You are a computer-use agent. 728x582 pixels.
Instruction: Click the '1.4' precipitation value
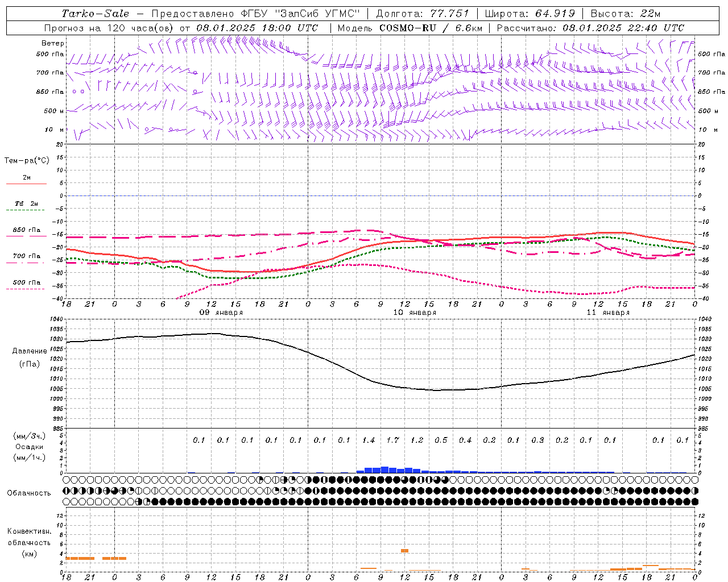pos(369,440)
